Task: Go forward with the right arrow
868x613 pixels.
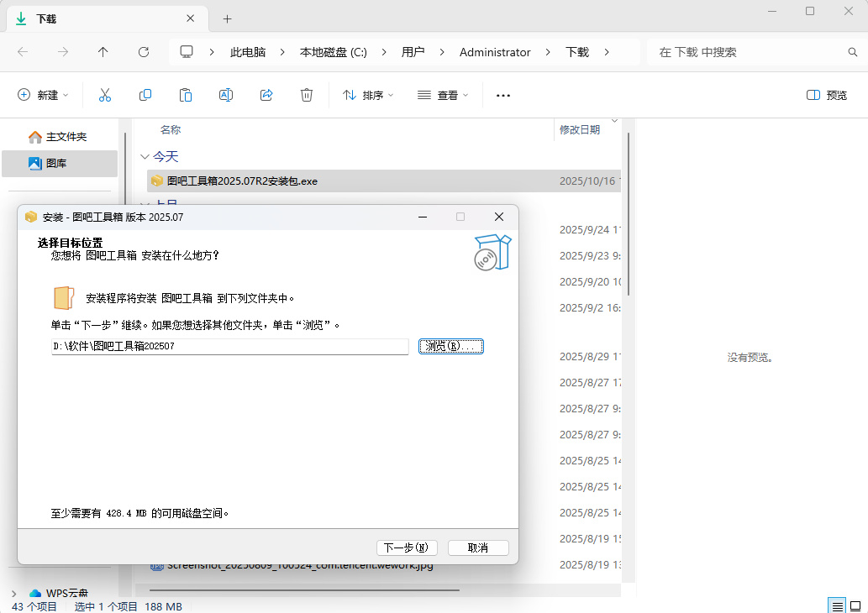Action: (x=63, y=52)
